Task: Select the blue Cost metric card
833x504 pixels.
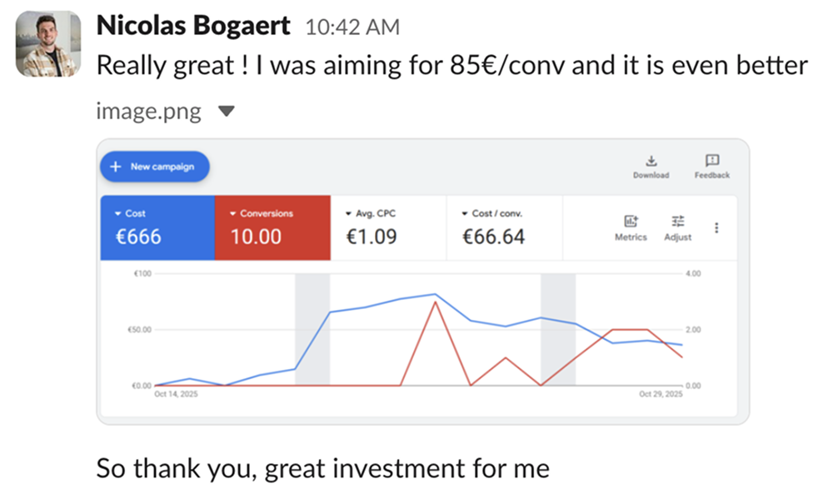Action: 157,227
